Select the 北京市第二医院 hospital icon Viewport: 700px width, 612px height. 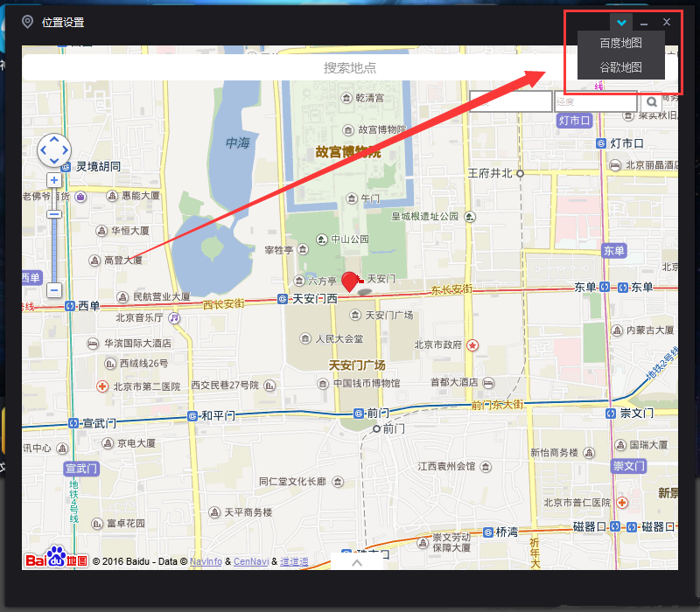(102, 386)
